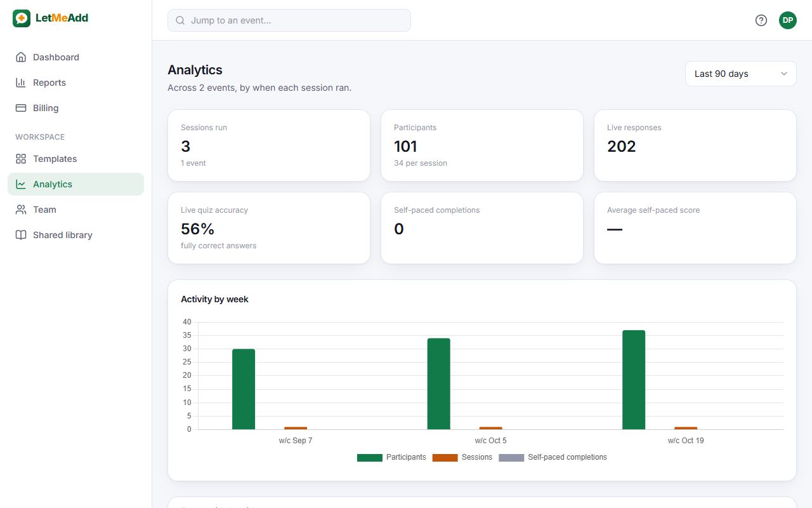Click the Participants legend label
This screenshot has width=812, height=508.
click(x=406, y=457)
